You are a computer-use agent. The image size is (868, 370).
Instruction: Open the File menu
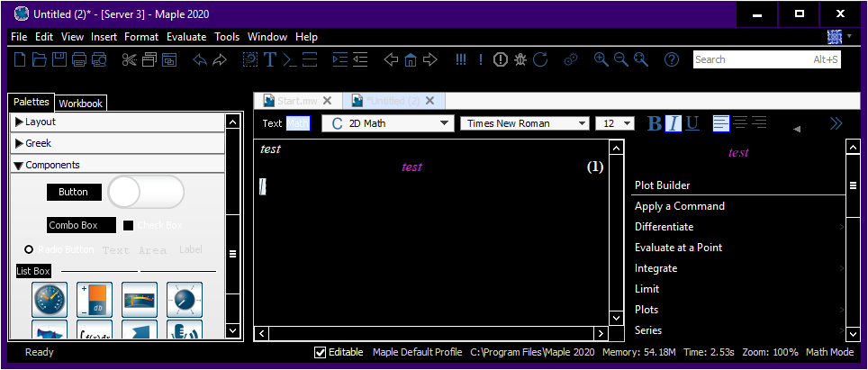pyautogui.click(x=19, y=37)
